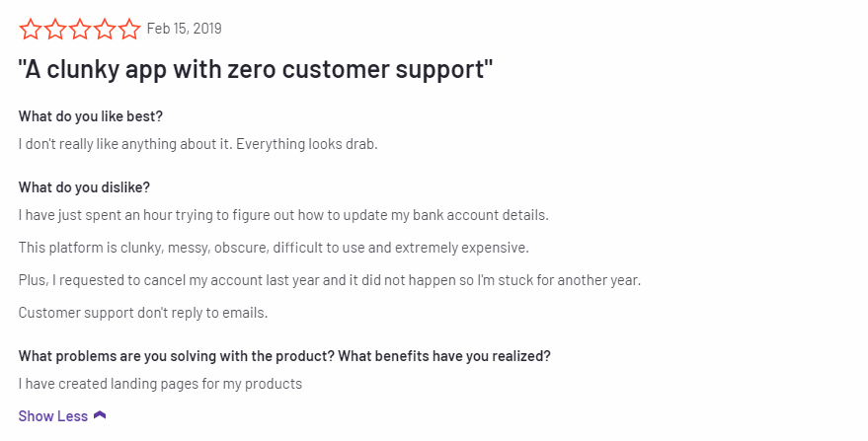Click the second rating star
The height and width of the screenshot is (441, 868).
coord(55,29)
